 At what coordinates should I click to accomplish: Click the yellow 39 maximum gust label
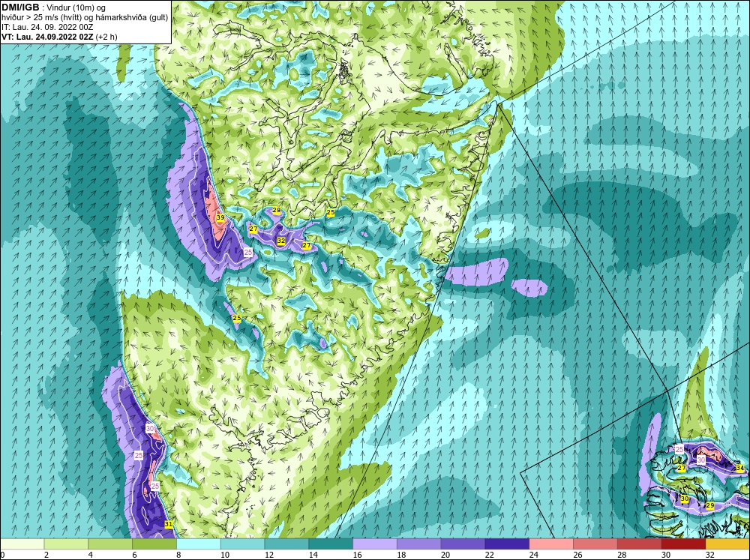(x=220, y=217)
